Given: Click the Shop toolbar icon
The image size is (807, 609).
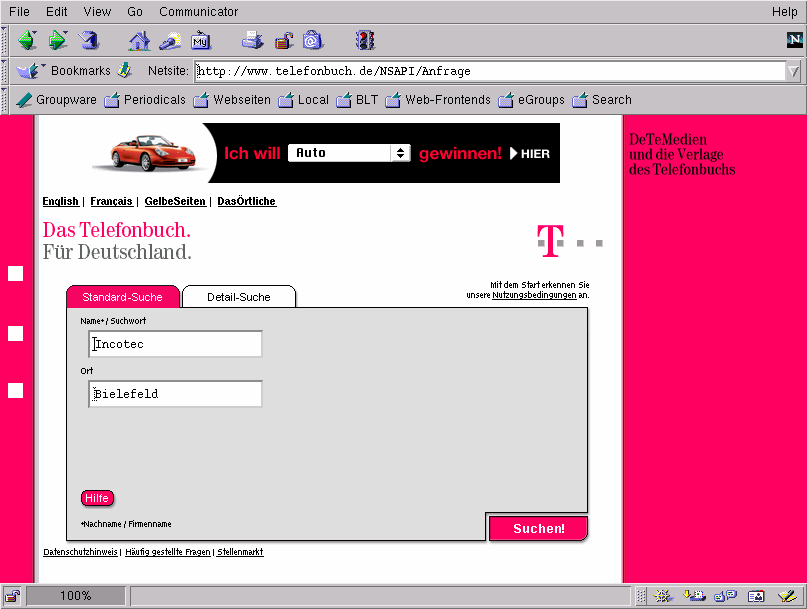Looking at the screenshot, I should pos(313,40).
